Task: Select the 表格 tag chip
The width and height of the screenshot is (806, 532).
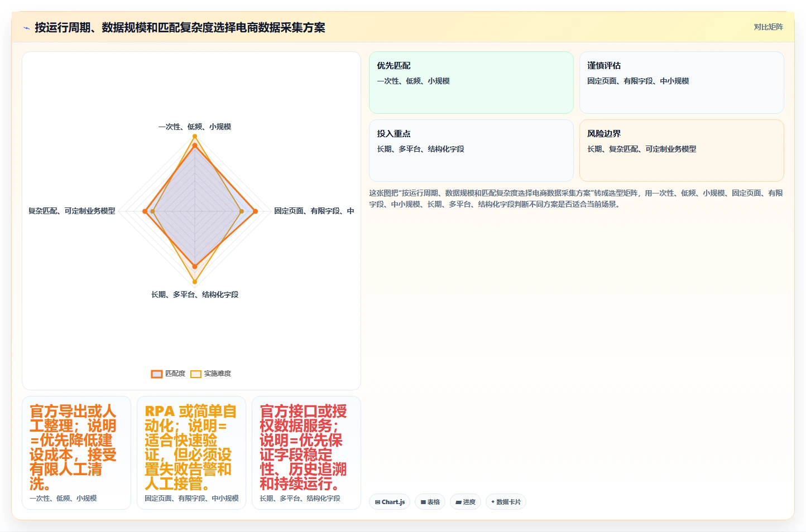Action: coord(430,502)
